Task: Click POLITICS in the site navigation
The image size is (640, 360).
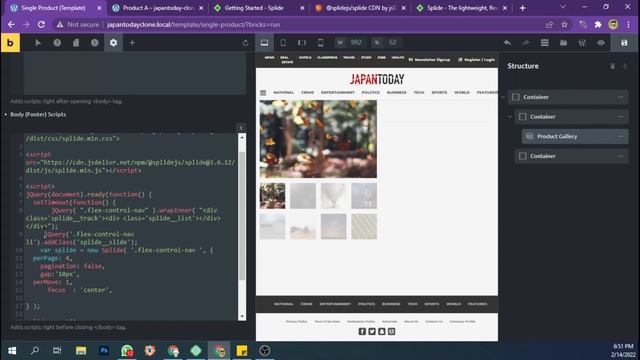Action: click(x=371, y=93)
